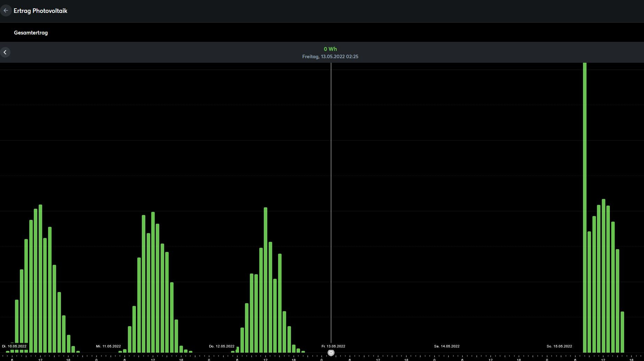This screenshot has height=361, width=644.
Task: Select Thursday's highest yield bar
Action: click(x=266, y=279)
